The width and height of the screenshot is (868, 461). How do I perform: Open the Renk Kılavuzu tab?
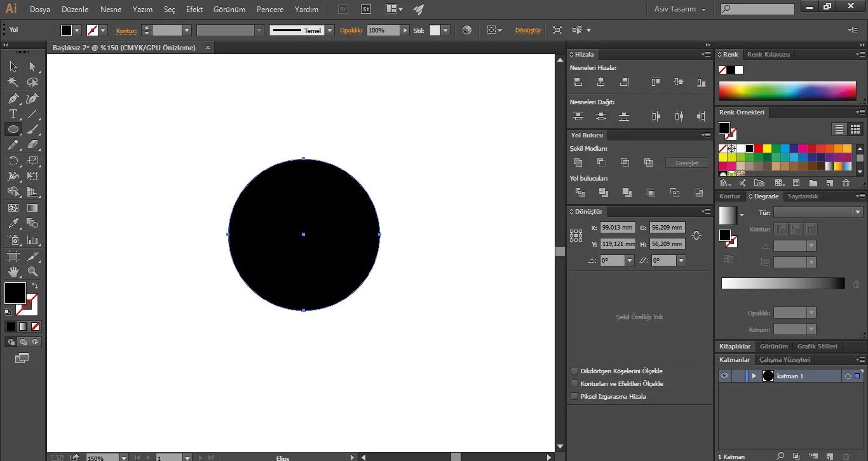768,55
